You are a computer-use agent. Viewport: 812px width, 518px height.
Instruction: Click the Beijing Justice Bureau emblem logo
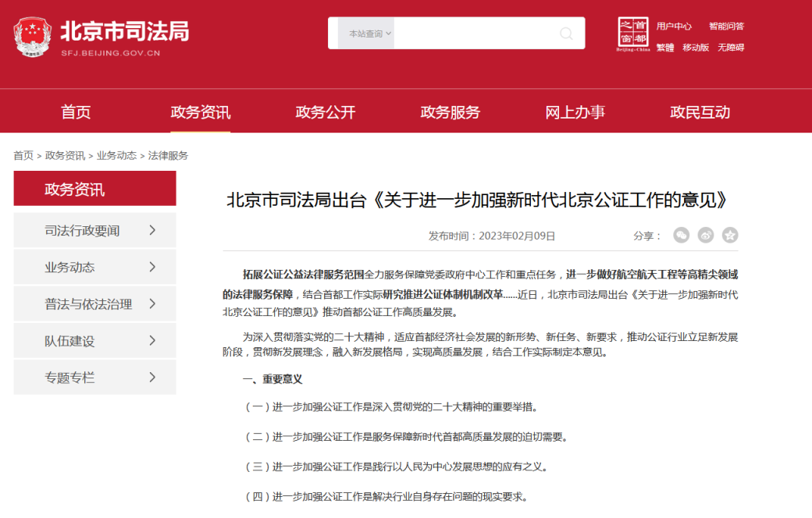(x=33, y=37)
